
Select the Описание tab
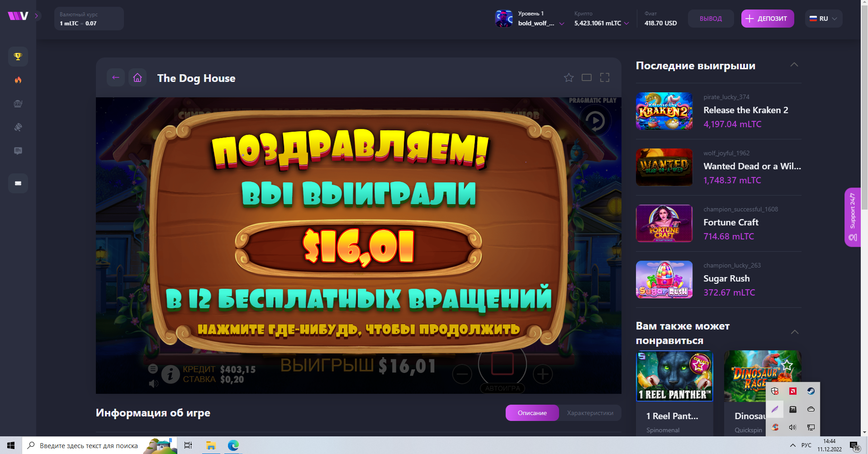point(532,413)
